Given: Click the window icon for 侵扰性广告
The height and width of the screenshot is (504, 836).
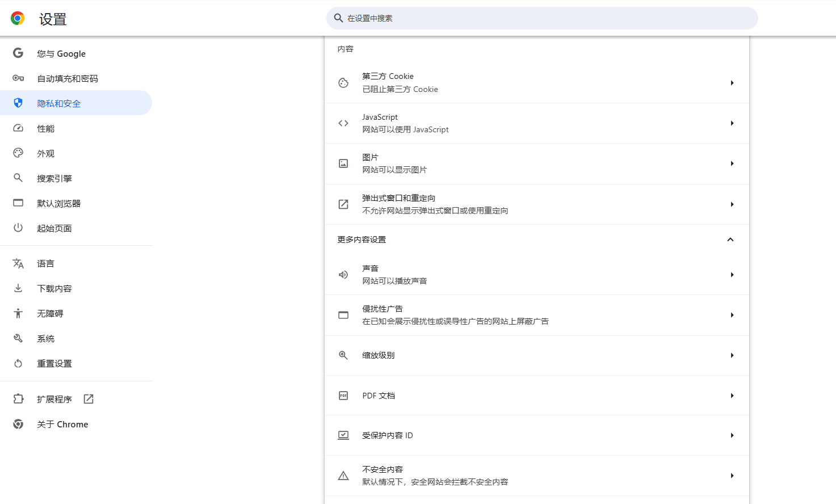Looking at the screenshot, I should tap(343, 315).
